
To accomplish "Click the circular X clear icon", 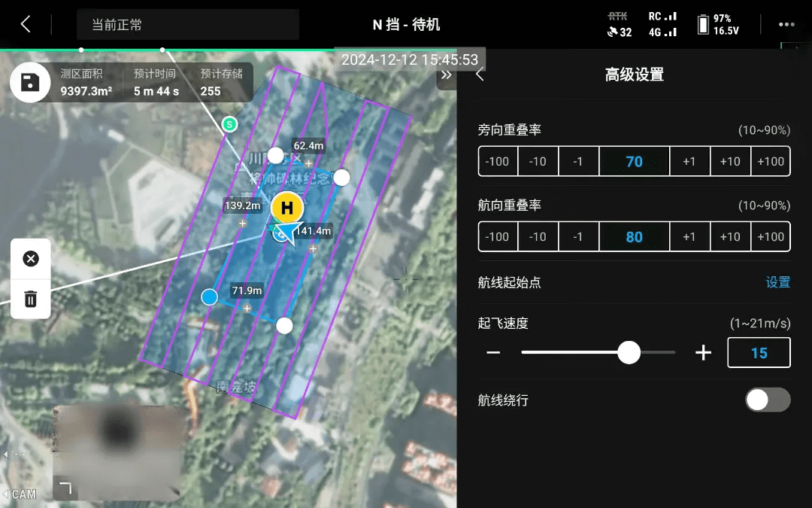I will click(x=31, y=259).
